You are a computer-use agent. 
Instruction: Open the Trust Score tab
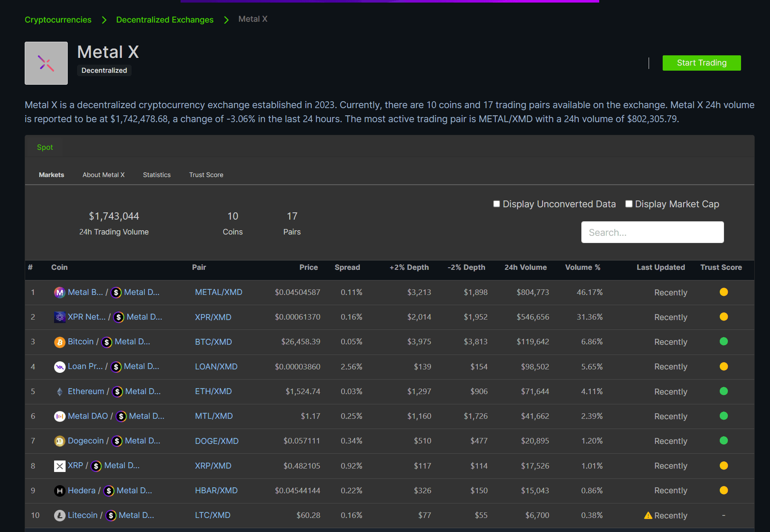click(206, 175)
